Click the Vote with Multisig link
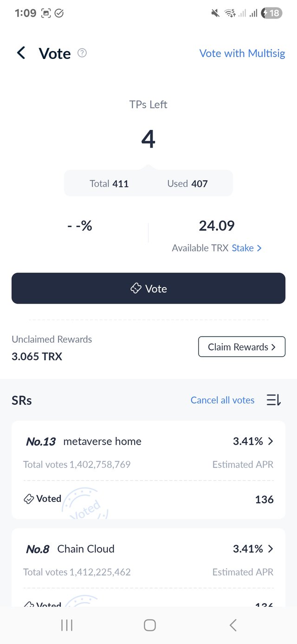 tap(242, 53)
